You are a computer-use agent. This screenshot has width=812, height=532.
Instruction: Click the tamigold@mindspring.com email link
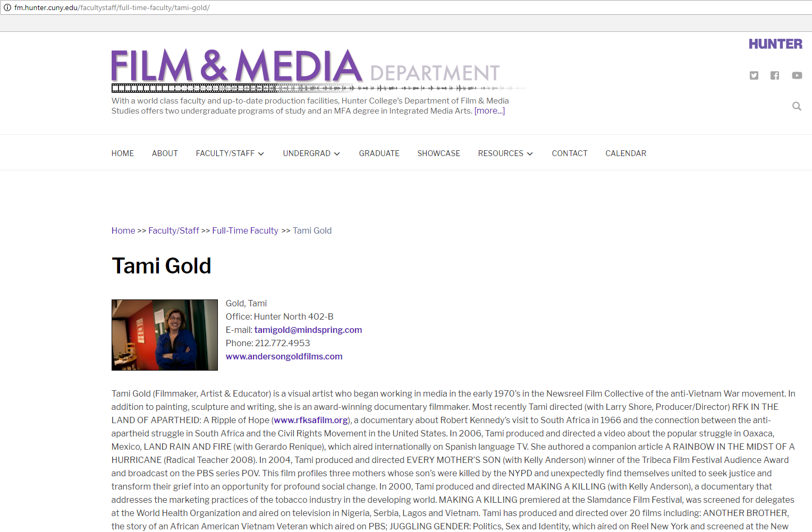click(x=308, y=330)
